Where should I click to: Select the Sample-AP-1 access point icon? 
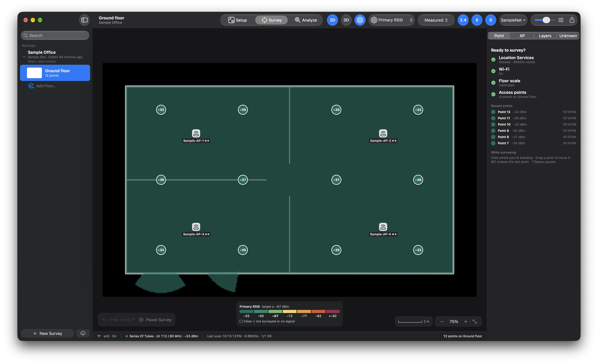point(196,133)
